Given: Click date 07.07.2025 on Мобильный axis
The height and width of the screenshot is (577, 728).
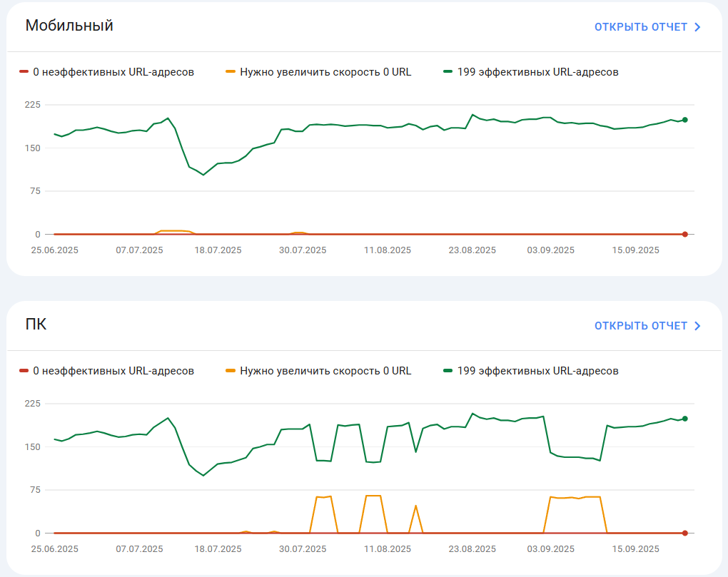Looking at the screenshot, I should click(139, 250).
